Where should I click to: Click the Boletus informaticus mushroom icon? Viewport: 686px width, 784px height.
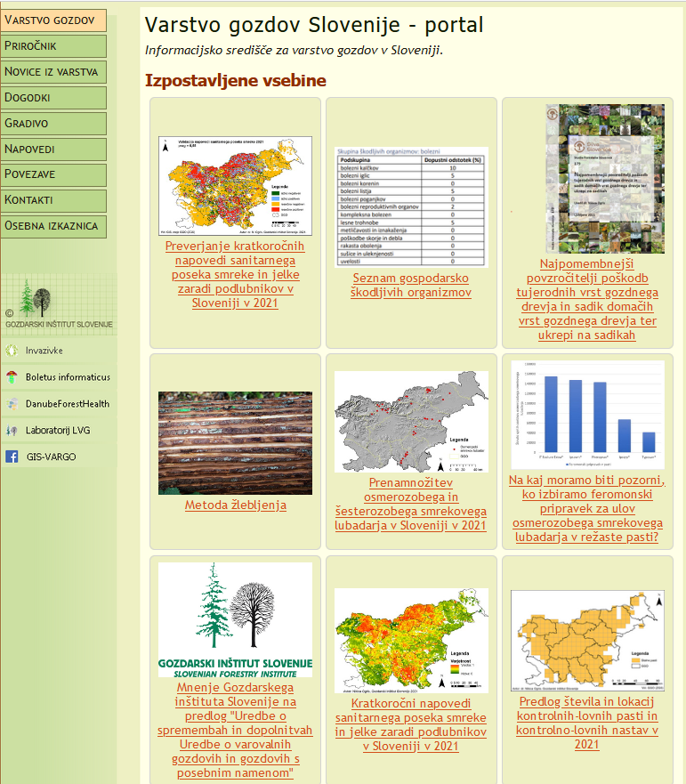click(12, 377)
